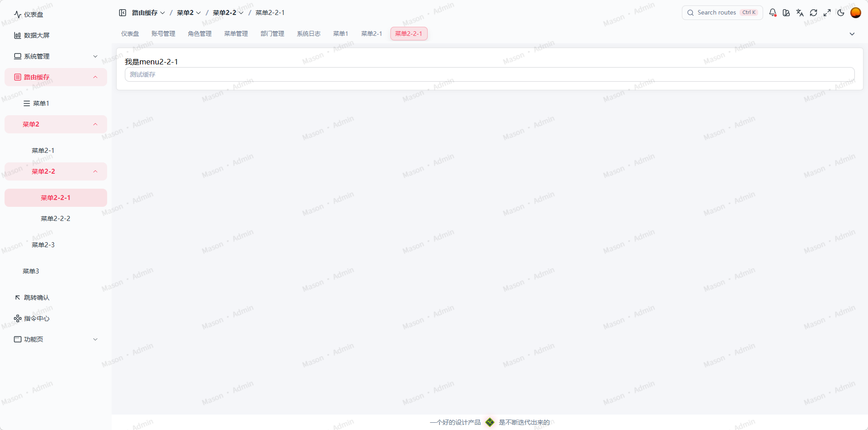Switch to dark mode with the moon icon
This screenshot has height=430, width=868.
[841, 13]
